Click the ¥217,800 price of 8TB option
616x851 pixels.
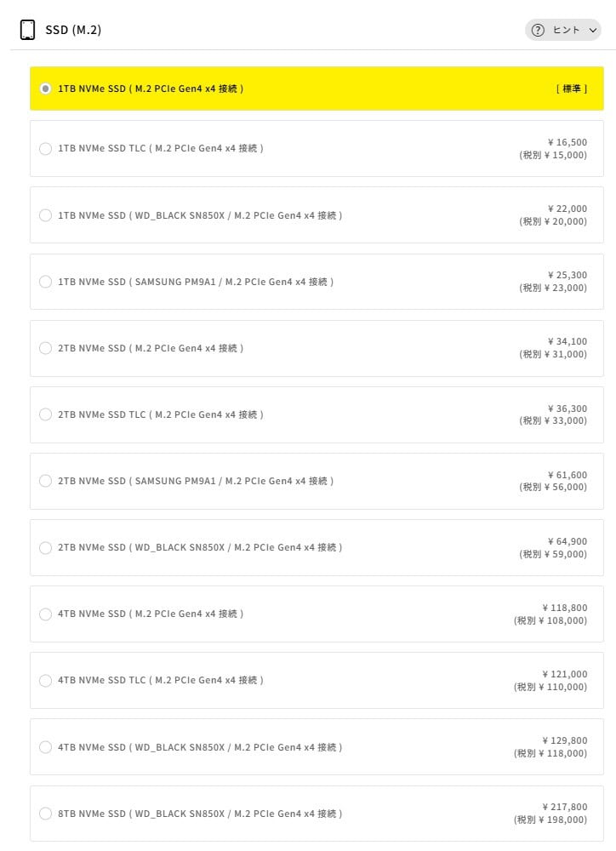click(x=564, y=807)
